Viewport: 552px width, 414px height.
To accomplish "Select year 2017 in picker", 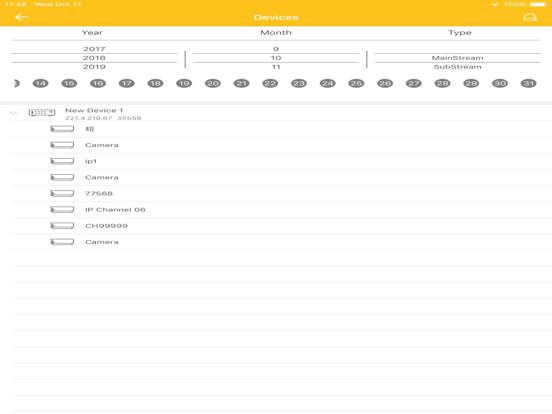I will [94, 49].
